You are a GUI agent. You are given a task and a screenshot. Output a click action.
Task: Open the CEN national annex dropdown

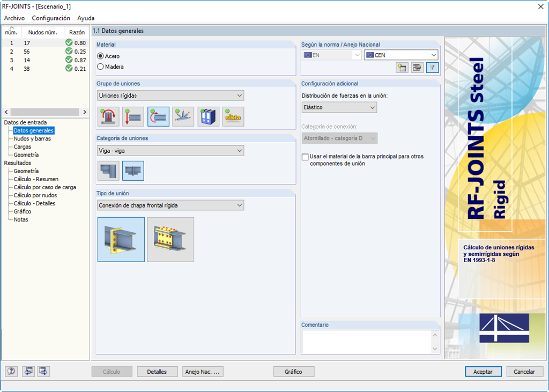pyautogui.click(x=401, y=55)
